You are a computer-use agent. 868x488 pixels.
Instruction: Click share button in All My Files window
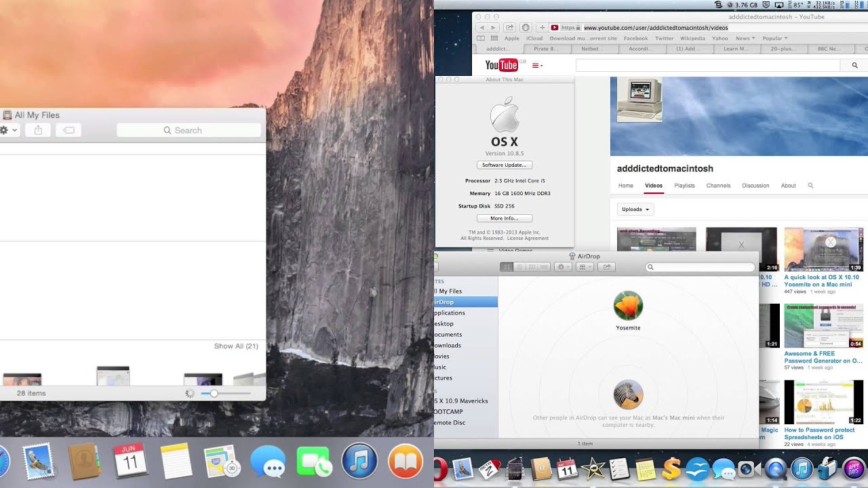click(38, 130)
